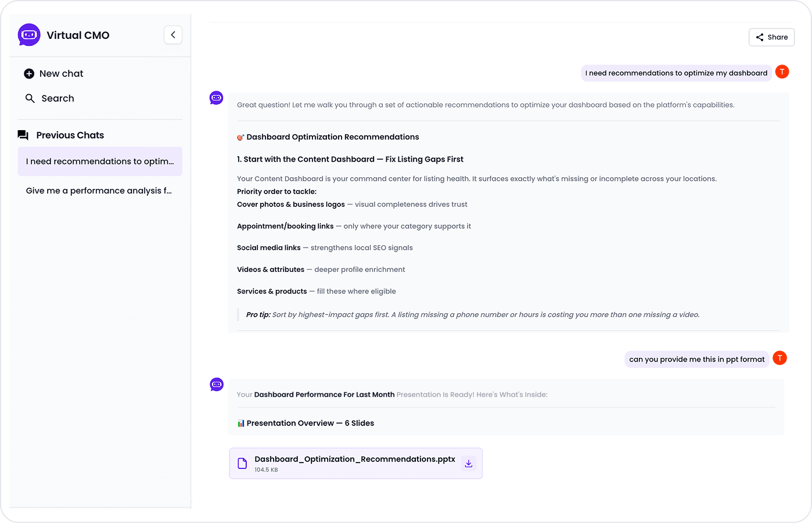812x523 pixels.
Task: Click the 'Previous Chats' section label
Action: [x=70, y=135]
